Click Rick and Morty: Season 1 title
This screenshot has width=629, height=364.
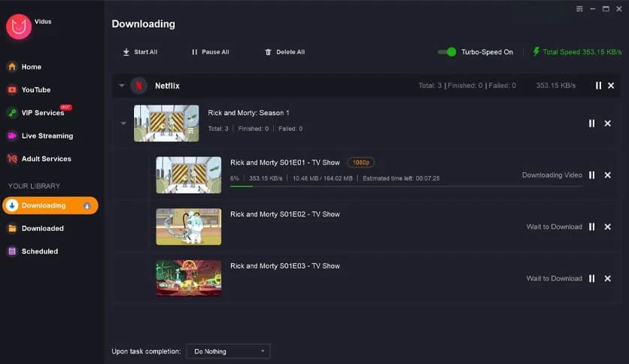(248, 113)
